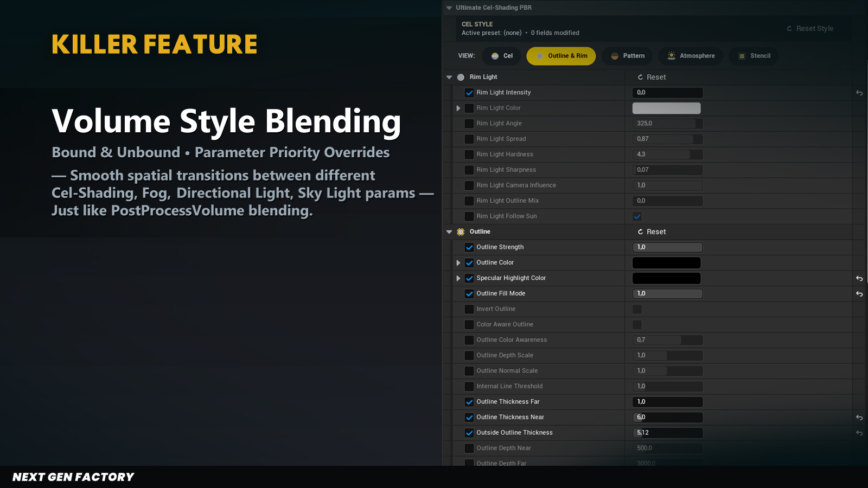This screenshot has height=488, width=868.
Task: Collapse the Outline category
Action: coord(449,232)
